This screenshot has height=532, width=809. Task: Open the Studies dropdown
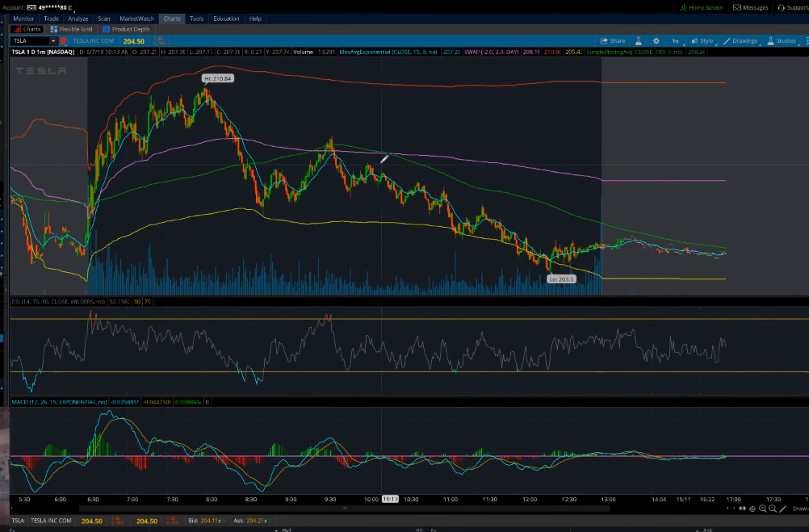pyautogui.click(x=782, y=40)
